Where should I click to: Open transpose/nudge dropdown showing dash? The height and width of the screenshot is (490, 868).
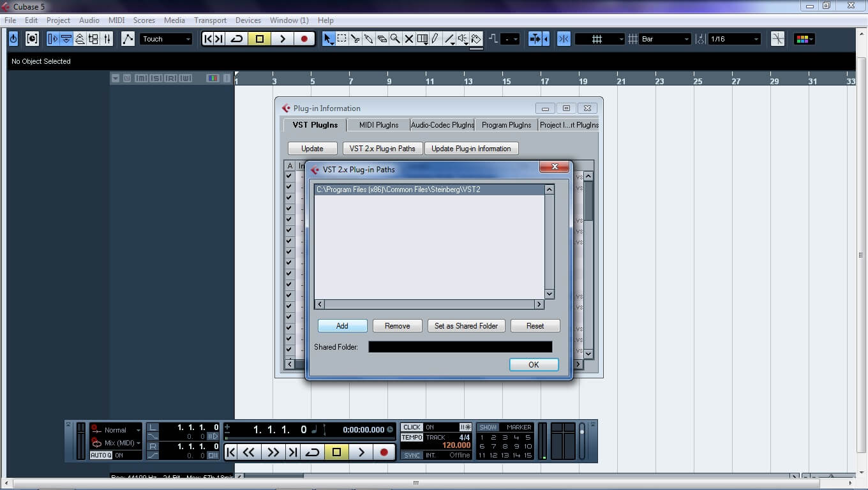coord(510,39)
